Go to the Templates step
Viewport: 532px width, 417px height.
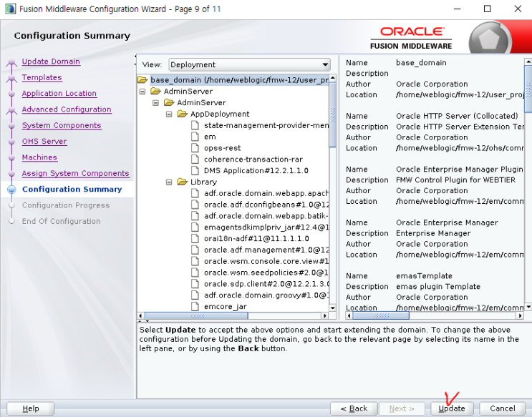tap(42, 77)
